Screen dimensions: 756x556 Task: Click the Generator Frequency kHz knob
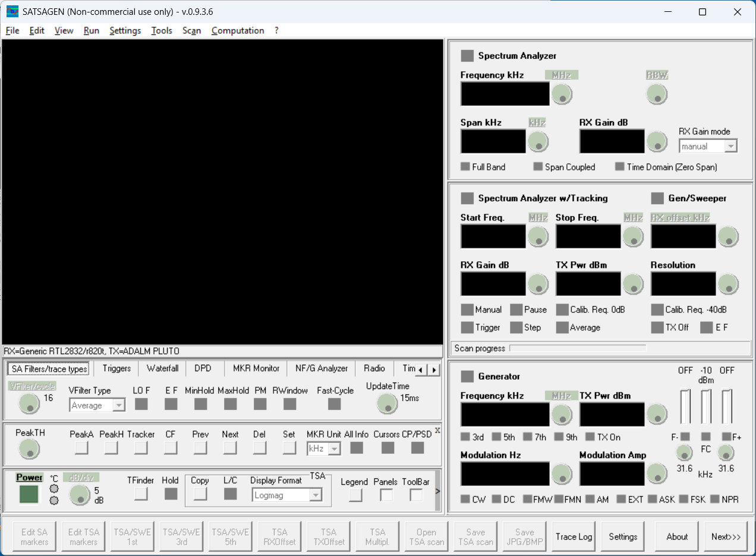562,415
